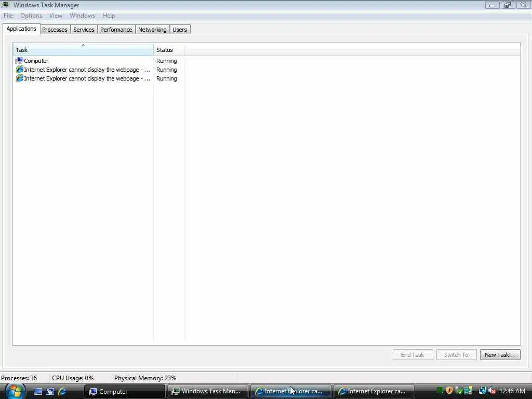This screenshot has height=399, width=532.
Task: Click the Status column header
Action: (x=169, y=50)
